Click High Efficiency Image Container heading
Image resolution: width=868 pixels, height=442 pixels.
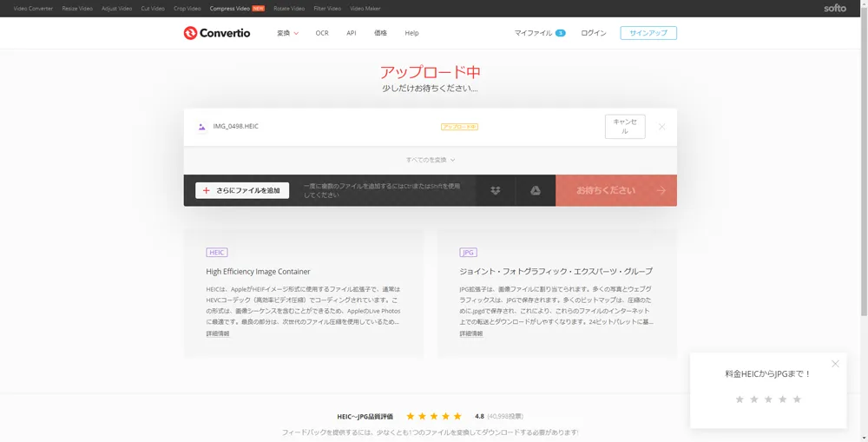258,272
